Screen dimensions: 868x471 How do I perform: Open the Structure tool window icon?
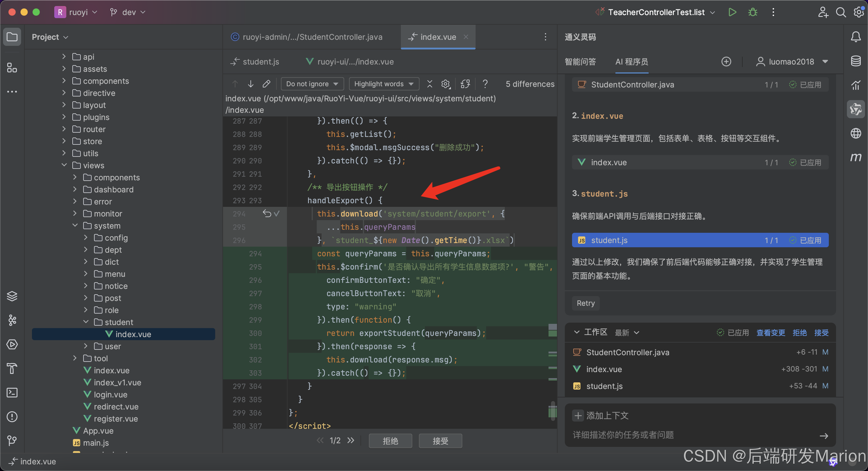point(12,68)
